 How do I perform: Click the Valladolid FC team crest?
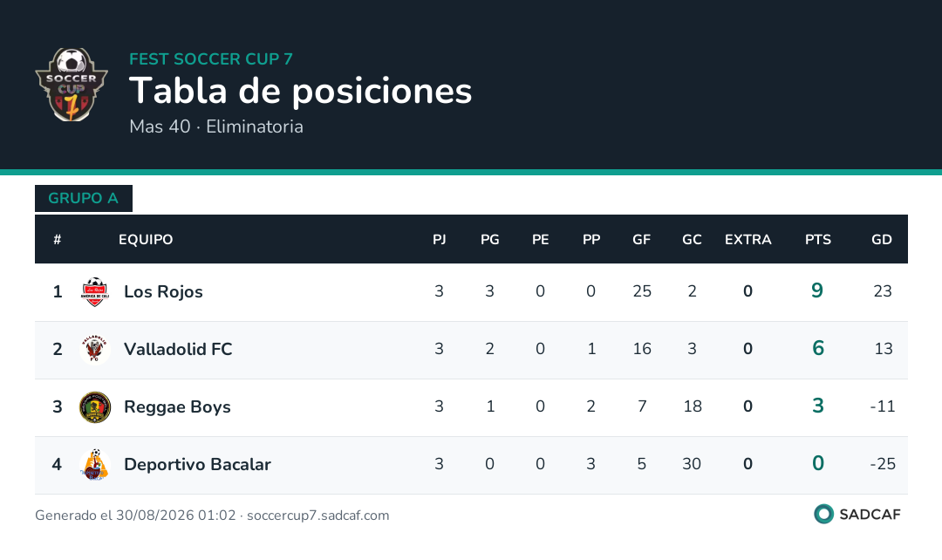[x=95, y=349]
